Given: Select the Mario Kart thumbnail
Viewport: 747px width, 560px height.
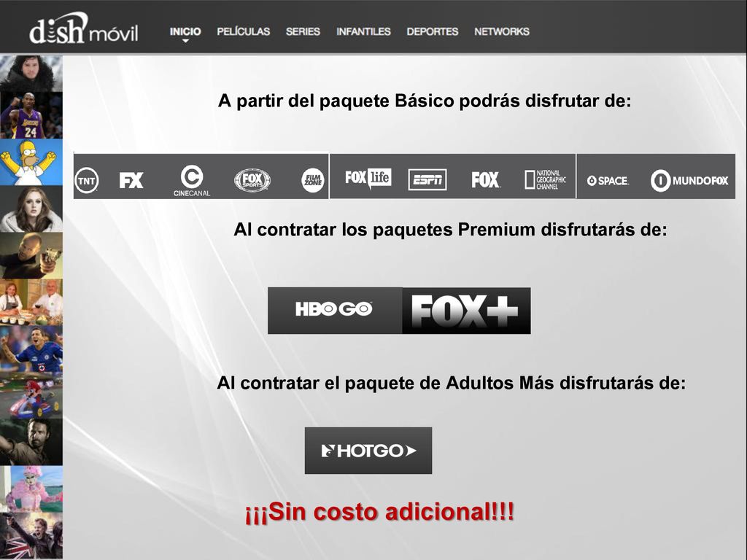Looking at the screenshot, I should (x=31, y=395).
